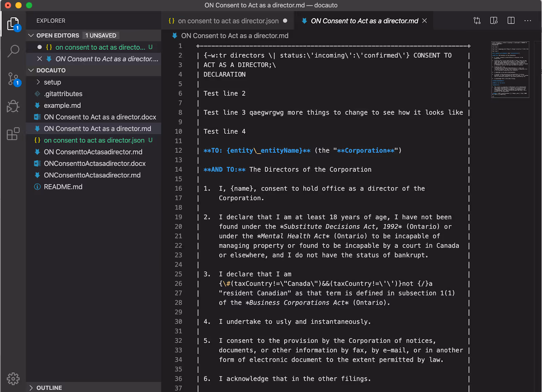Click 'I undertake to usly and instantaneously.' text

pos(295,322)
